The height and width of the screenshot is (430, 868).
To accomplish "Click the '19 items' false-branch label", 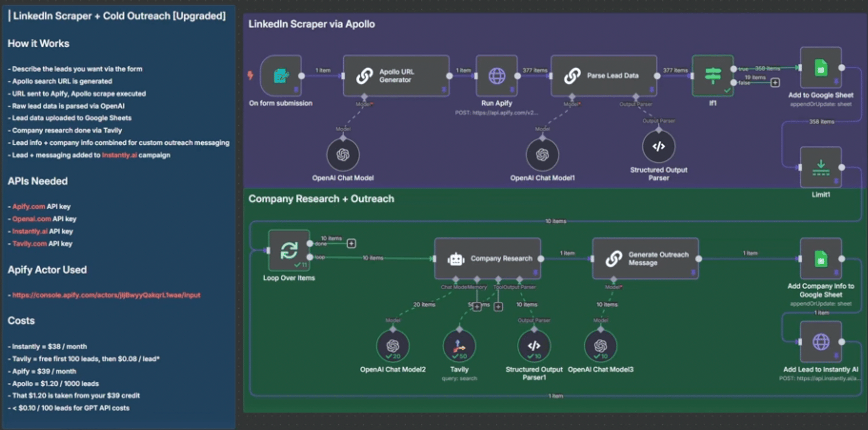I will (x=755, y=78).
